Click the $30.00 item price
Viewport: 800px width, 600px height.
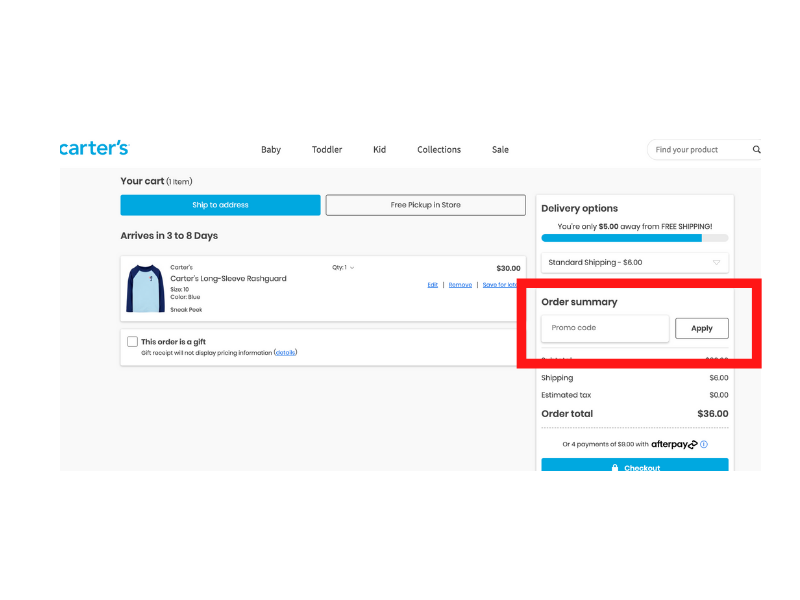click(x=508, y=268)
